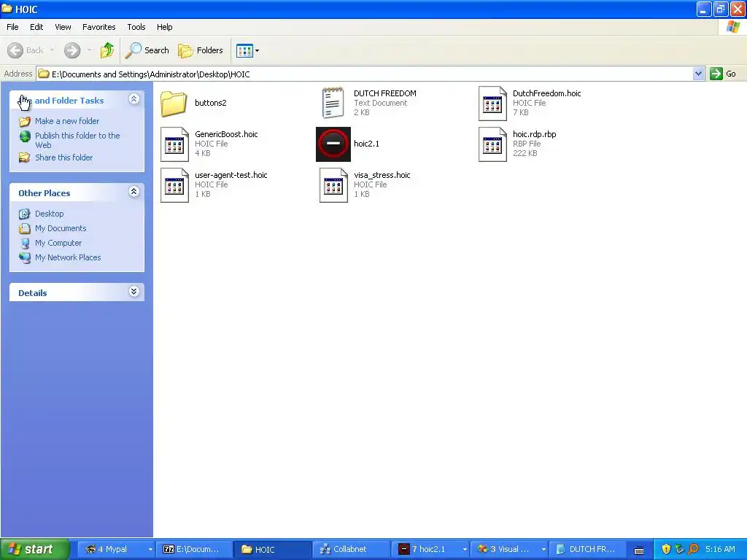
Task: Click the Up folder toolbar icon
Action: click(107, 50)
